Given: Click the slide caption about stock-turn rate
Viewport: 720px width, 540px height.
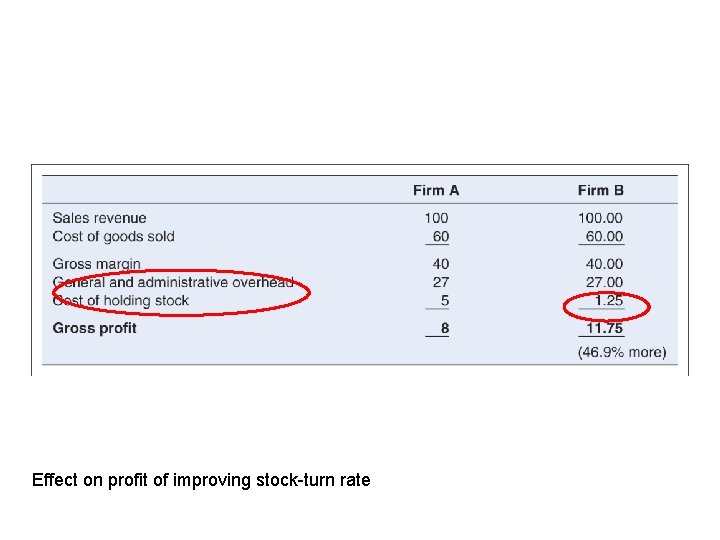Looking at the screenshot, I should pyautogui.click(x=201, y=480).
